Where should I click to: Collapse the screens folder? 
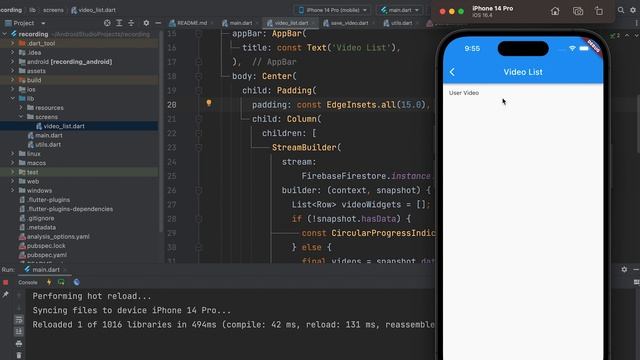[21, 117]
